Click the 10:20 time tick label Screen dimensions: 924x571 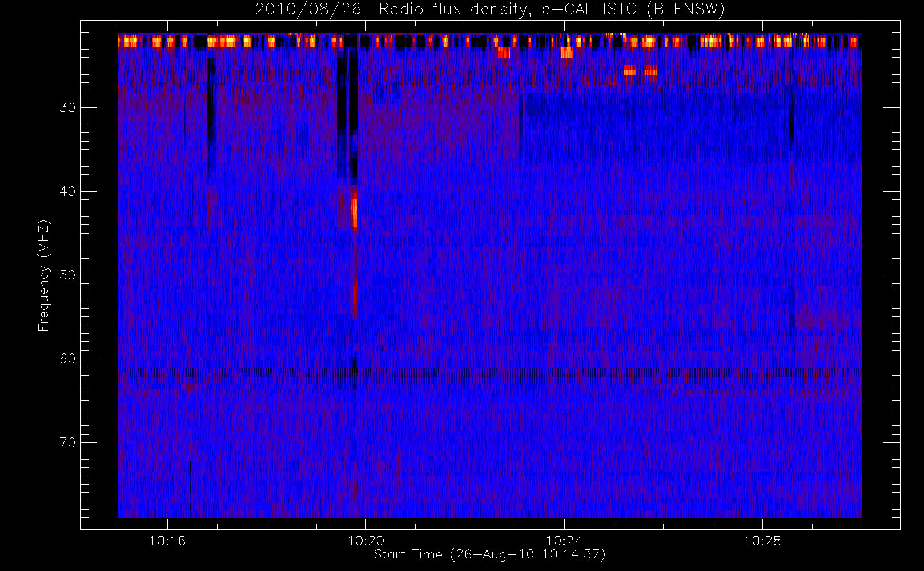(366, 541)
